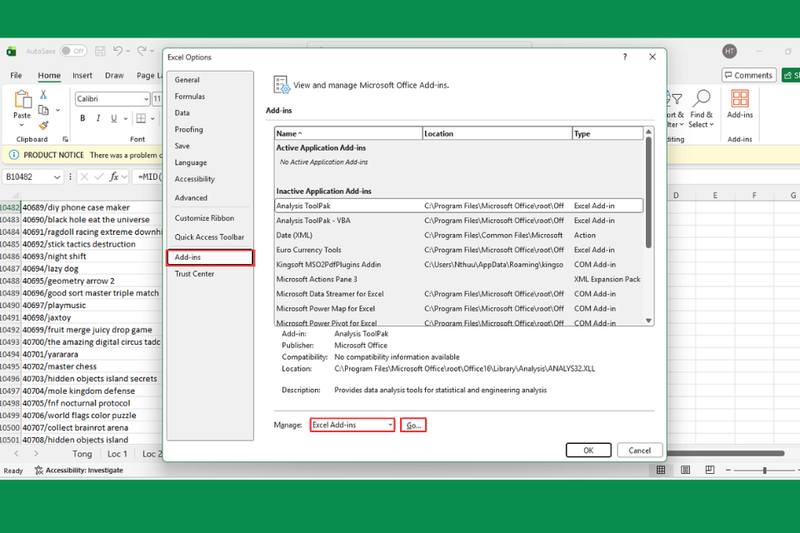Open the Underline style dropdown arrow
The image size is (800, 533).
click(x=126, y=118)
